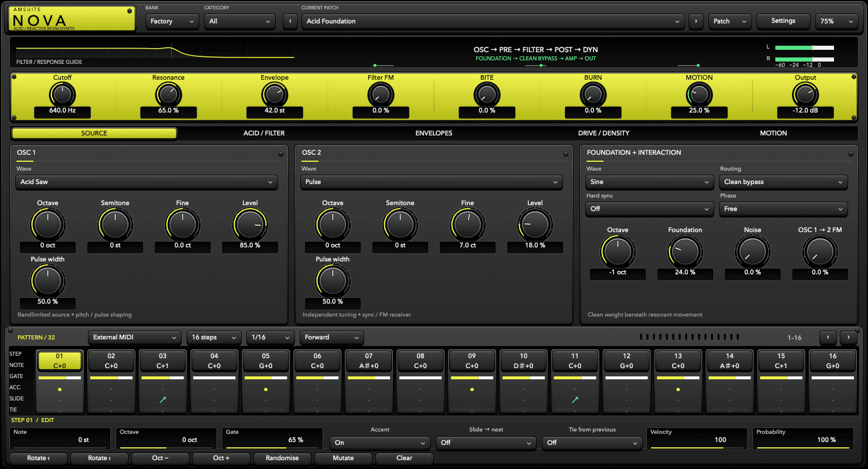Toggle accent dot on step 01
Viewport: 868px width, 469px height.
(59, 389)
